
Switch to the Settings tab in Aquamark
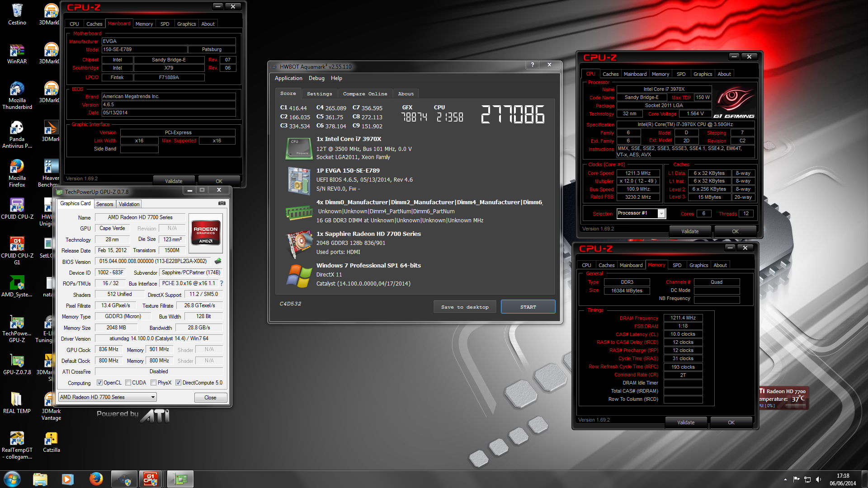point(319,94)
